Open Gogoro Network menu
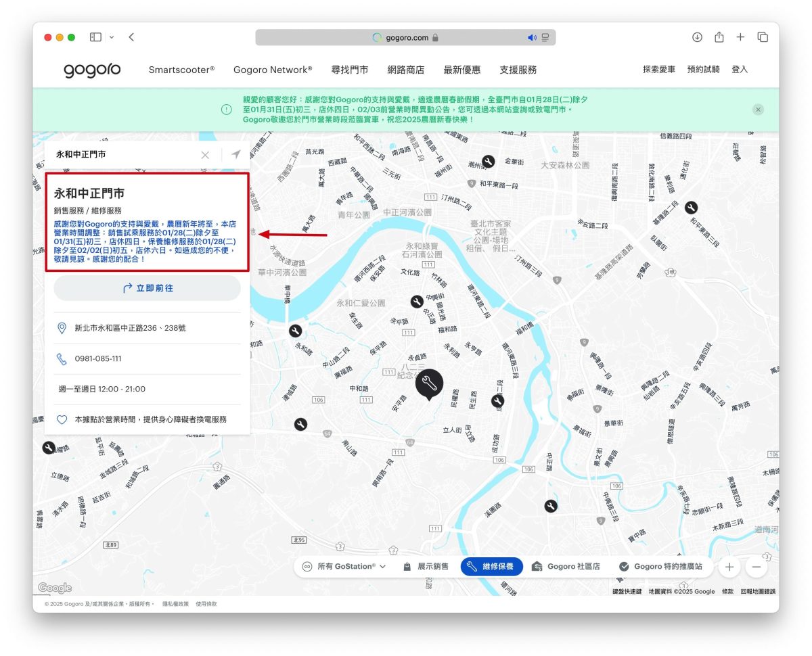Screen dimensions: 812x656 coord(273,70)
